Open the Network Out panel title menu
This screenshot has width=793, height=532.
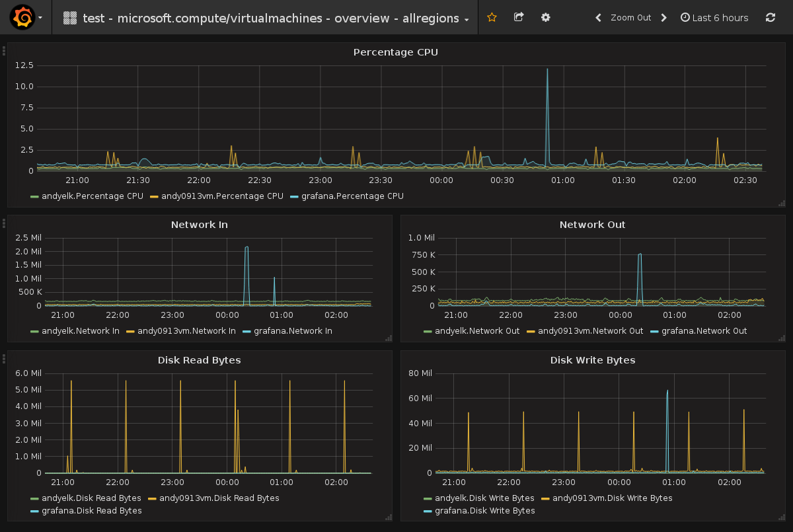click(x=592, y=225)
